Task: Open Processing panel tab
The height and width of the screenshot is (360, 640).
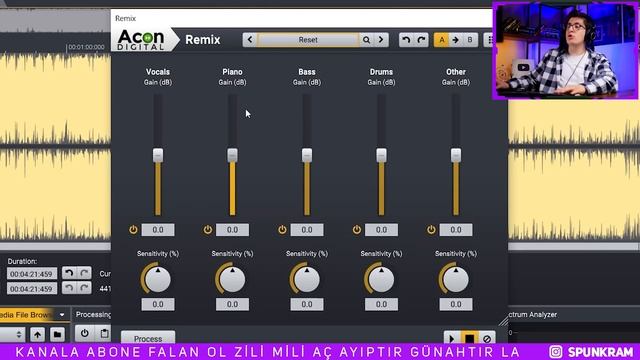Action: [x=93, y=314]
